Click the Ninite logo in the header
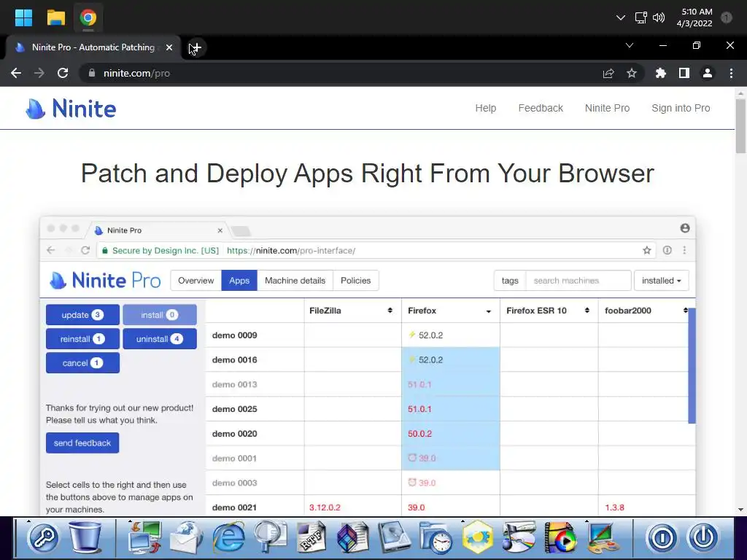Viewport: 747px width, 560px height. click(71, 109)
